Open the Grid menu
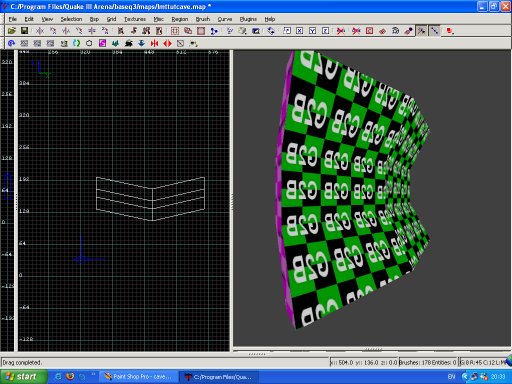 111,19
